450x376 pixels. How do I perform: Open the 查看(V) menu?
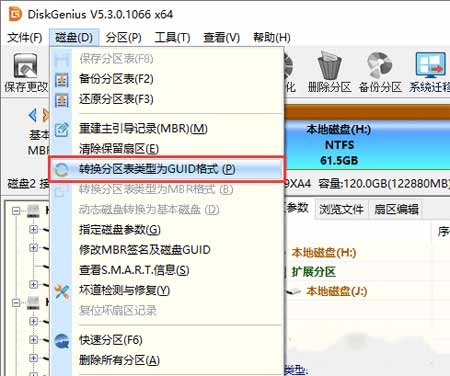click(222, 37)
